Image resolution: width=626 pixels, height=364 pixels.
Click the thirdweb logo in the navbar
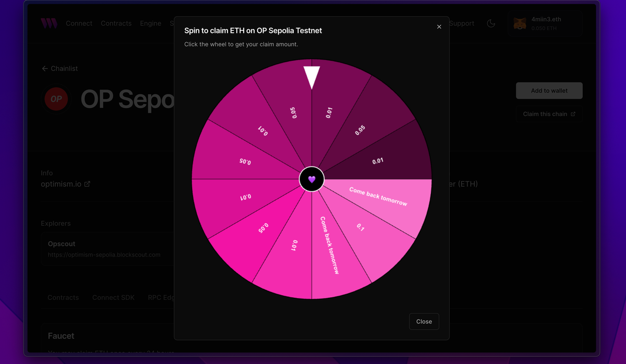click(49, 23)
